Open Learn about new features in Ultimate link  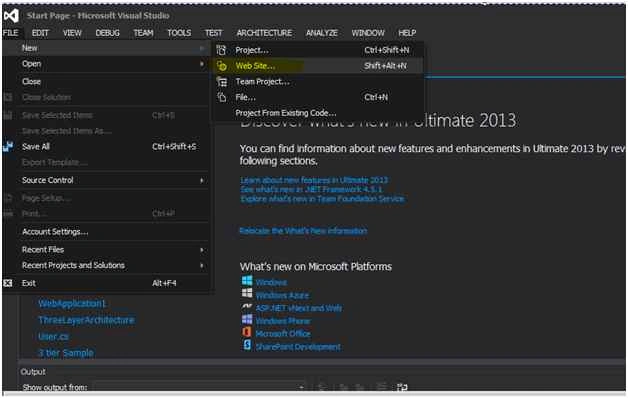(314, 180)
